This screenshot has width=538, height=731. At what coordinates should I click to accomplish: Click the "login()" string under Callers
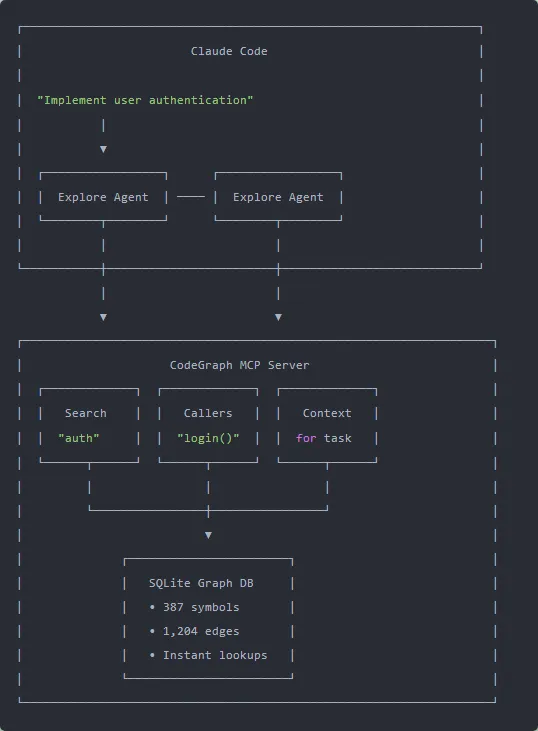click(208, 438)
